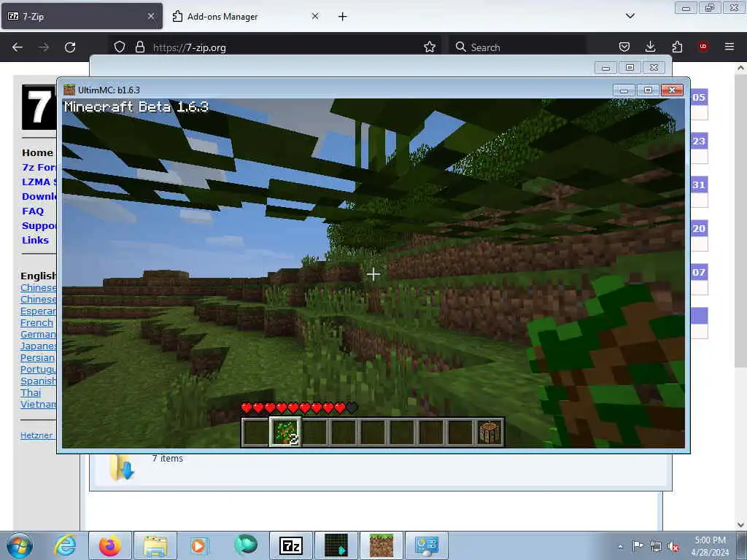Open the Pocket save icon
747x560 pixels.
(624, 47)
